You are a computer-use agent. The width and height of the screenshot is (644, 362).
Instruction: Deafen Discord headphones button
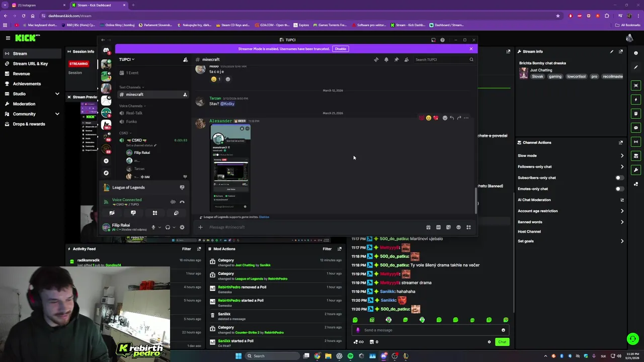pyautogui.click(x=168, y=227)
